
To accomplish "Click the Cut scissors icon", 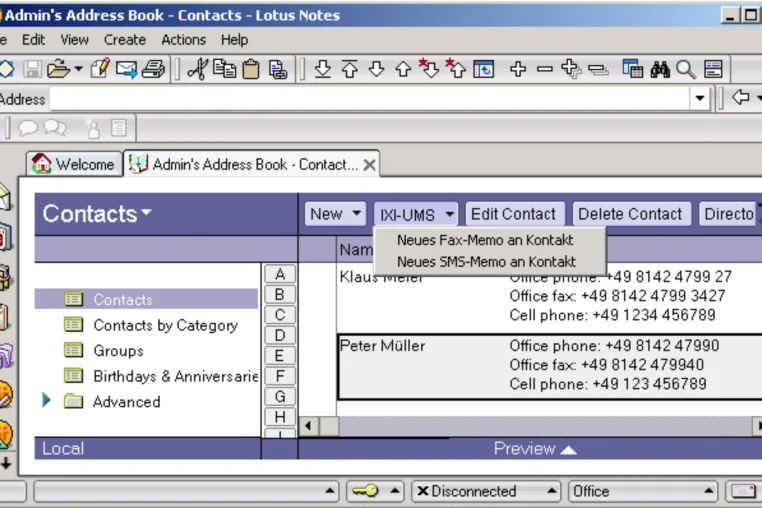I will pos(198,69).
